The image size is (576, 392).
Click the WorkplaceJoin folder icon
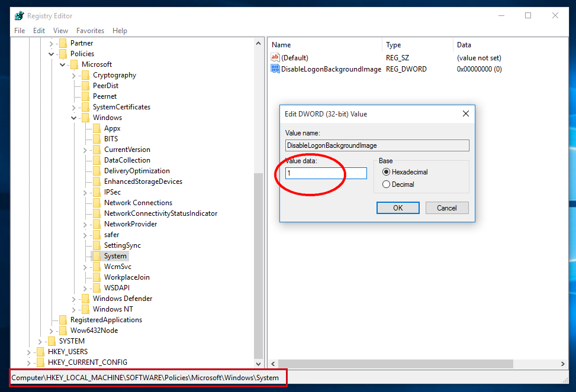(96, 277)
